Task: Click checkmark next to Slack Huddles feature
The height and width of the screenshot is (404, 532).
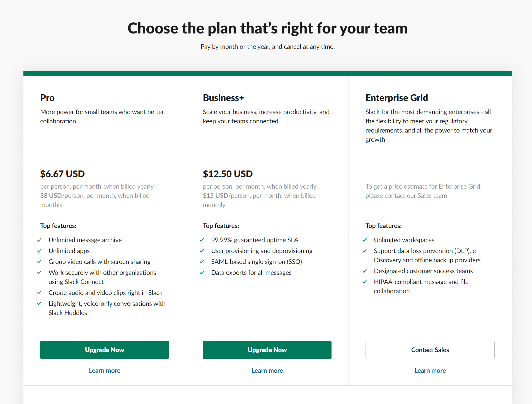Action: click(39, 304)
